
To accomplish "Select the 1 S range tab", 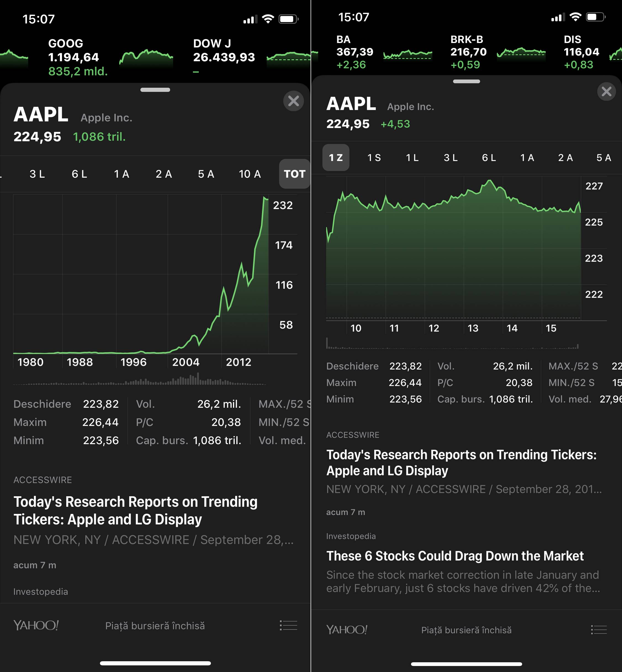I will coord(374,158).
